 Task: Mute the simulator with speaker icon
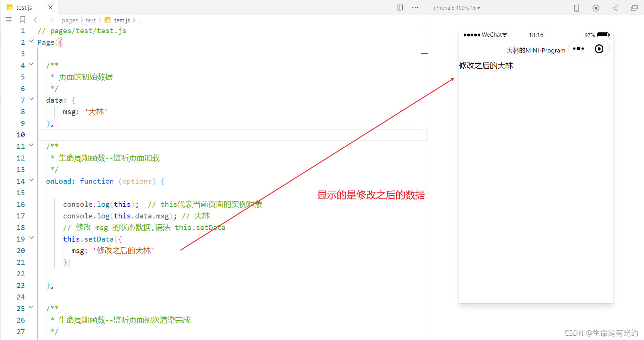615,8
